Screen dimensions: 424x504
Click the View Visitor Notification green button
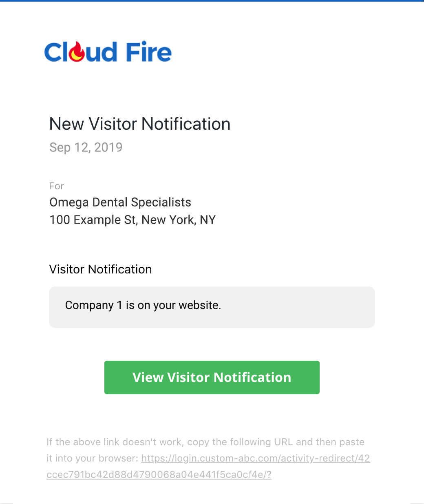212,377
